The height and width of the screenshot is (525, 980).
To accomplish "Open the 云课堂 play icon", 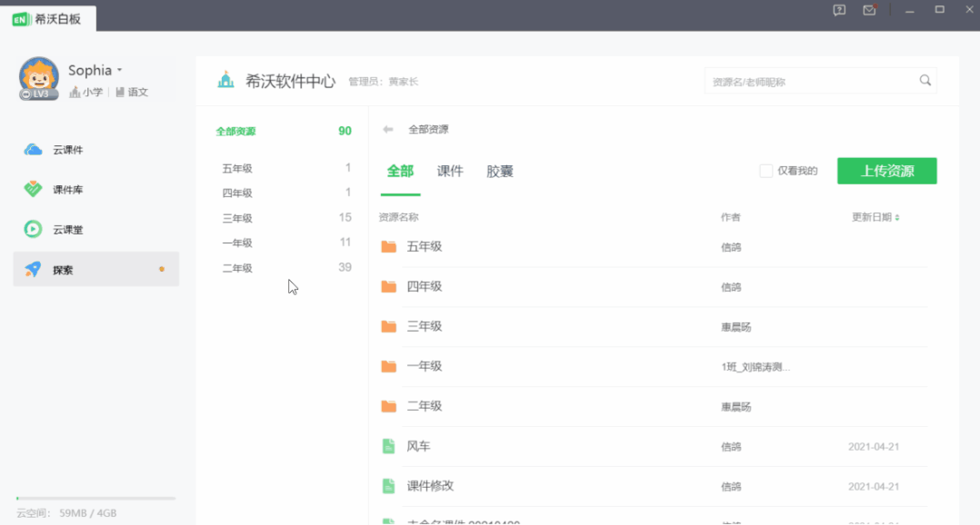I will 34,230.
